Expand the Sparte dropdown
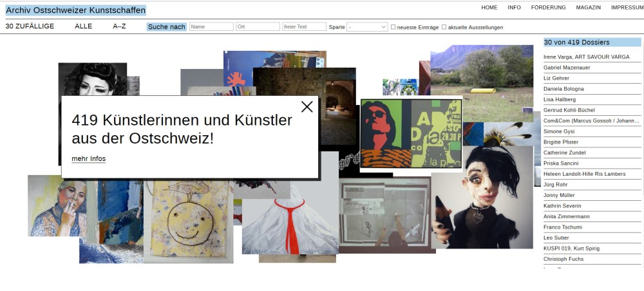 click(367, 27)
